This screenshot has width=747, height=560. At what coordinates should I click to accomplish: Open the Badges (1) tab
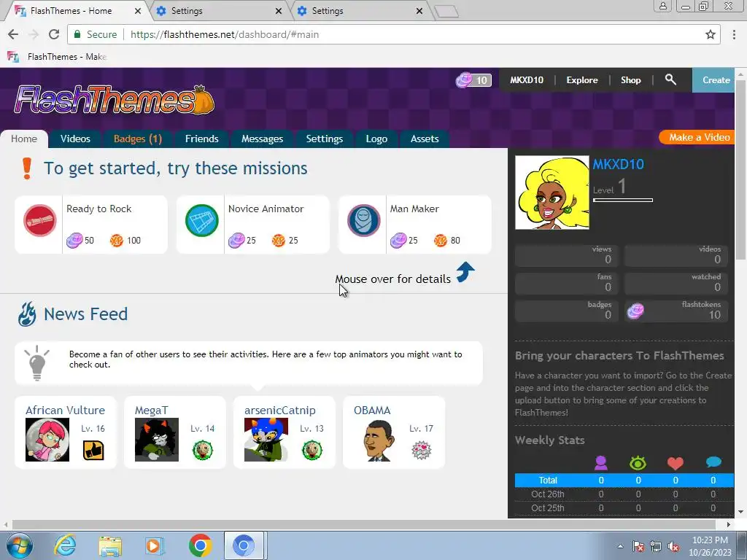click(x=138, y=139)
